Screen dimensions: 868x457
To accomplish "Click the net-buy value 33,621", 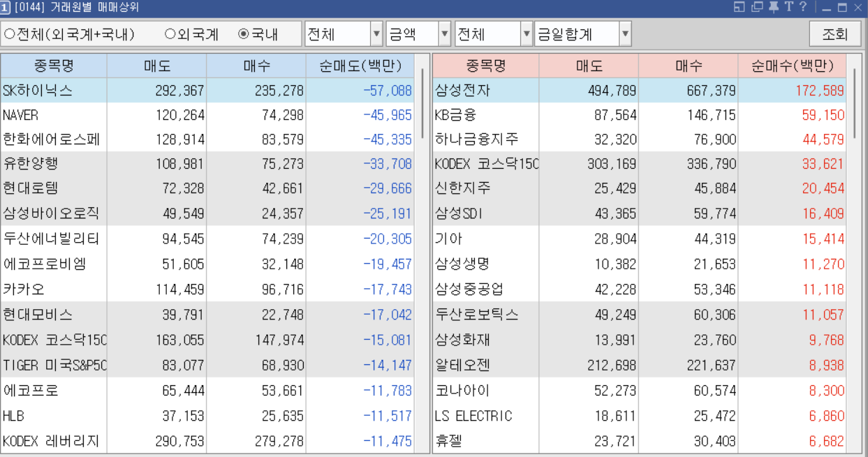I will (x=823, y=164).
